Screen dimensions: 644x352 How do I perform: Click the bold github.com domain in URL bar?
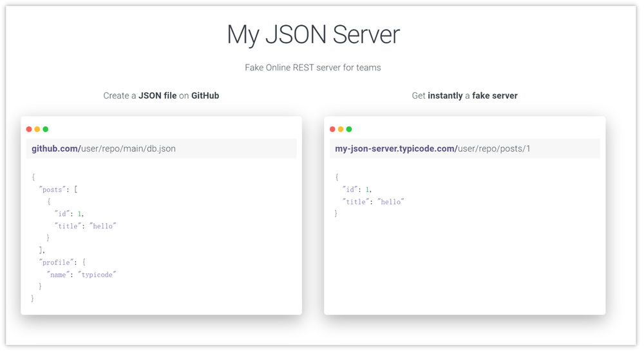(x=55, y=149)
